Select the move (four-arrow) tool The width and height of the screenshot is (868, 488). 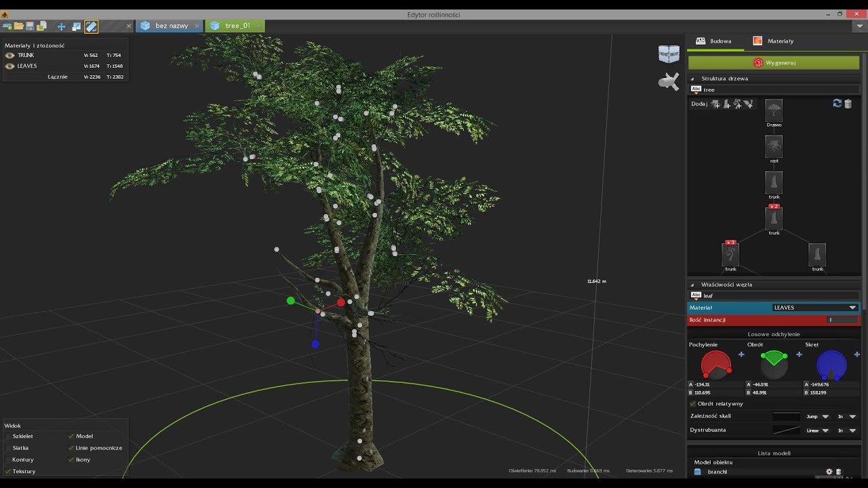pos(61,26)
